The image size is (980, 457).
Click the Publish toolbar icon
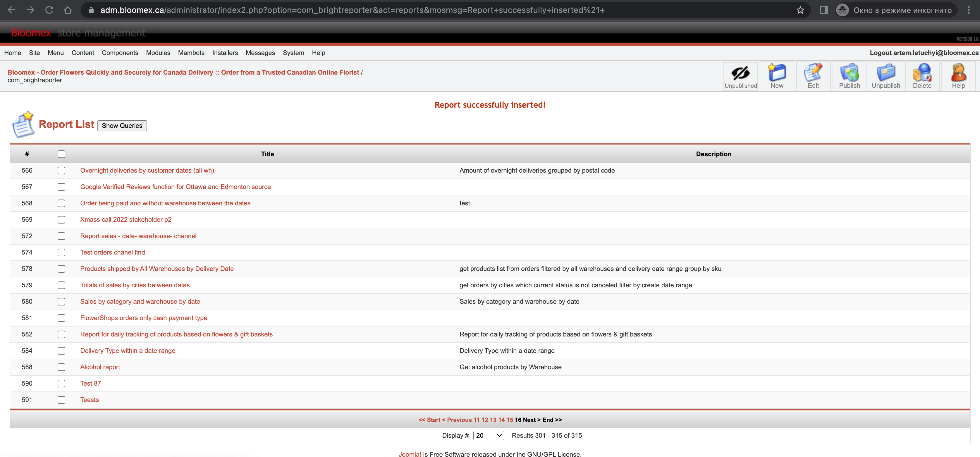point(849,76)
